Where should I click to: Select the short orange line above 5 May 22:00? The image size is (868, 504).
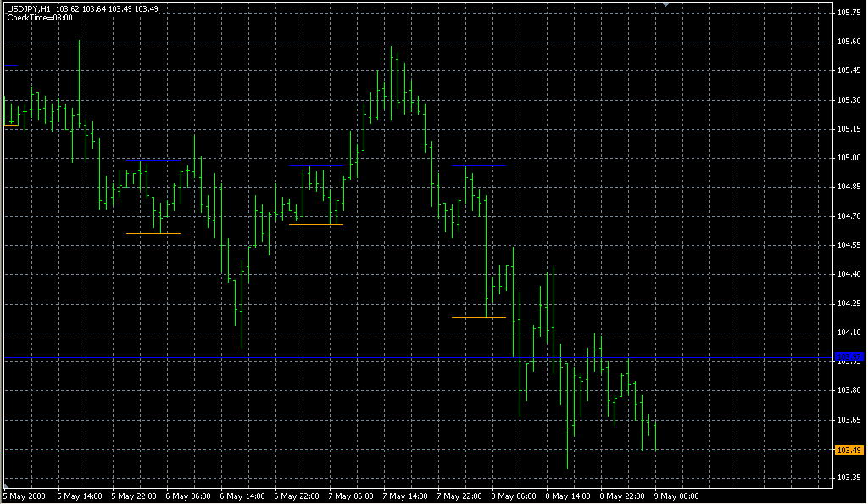tap(153, 233)
